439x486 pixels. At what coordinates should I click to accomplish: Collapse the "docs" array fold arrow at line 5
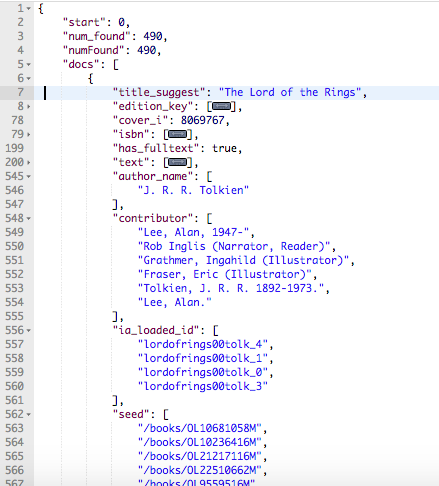(x=29, y=64)
